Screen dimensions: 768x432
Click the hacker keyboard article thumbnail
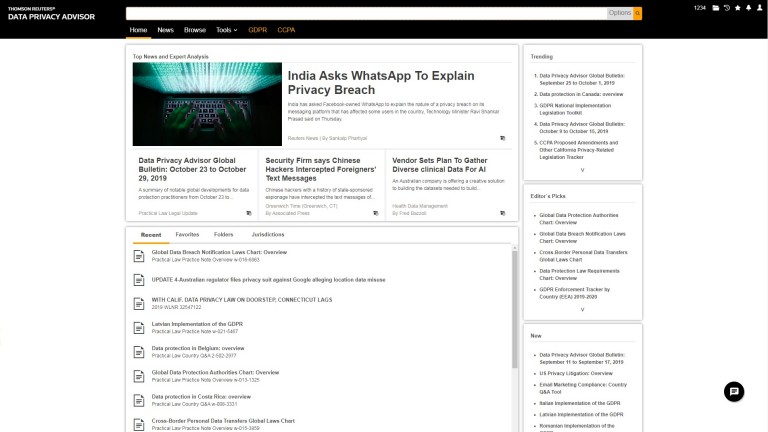(207, 104)
